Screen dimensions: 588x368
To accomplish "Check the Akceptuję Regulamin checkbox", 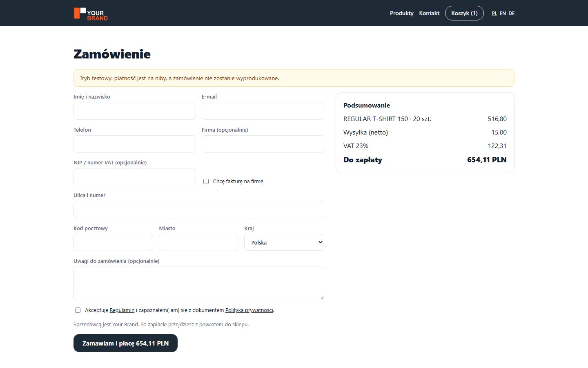I will [78, 310].
